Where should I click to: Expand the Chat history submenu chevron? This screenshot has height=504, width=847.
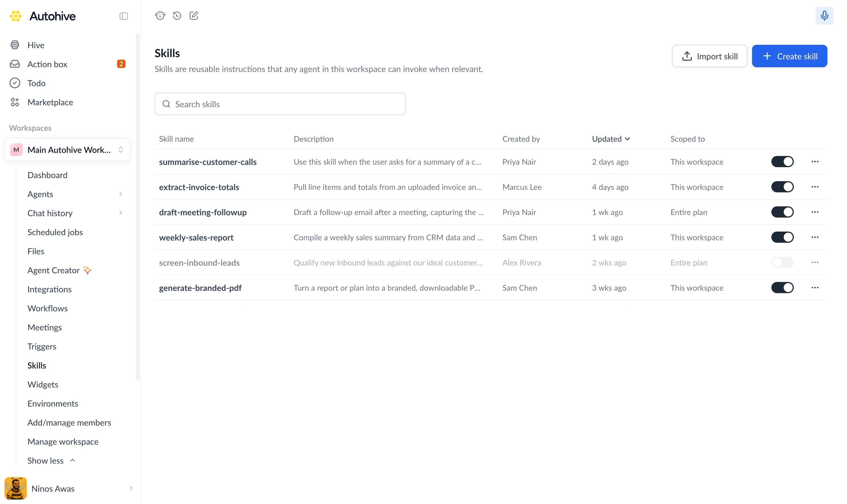[x=121, y=213]
